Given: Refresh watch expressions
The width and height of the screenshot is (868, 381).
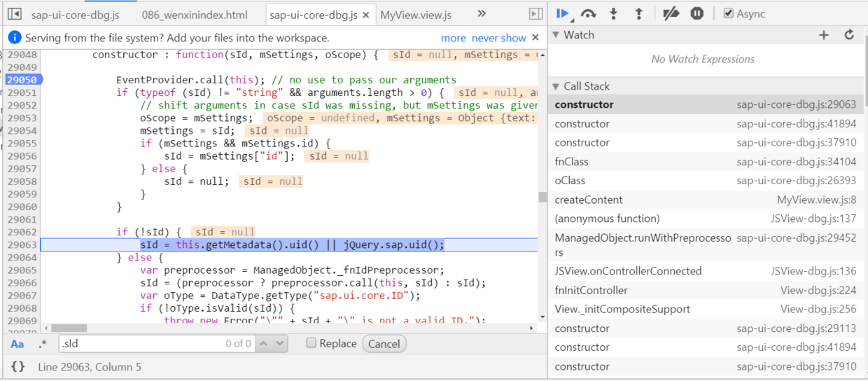Looking at the screenshot, I should pyautogui.click(x=849, y=35).
